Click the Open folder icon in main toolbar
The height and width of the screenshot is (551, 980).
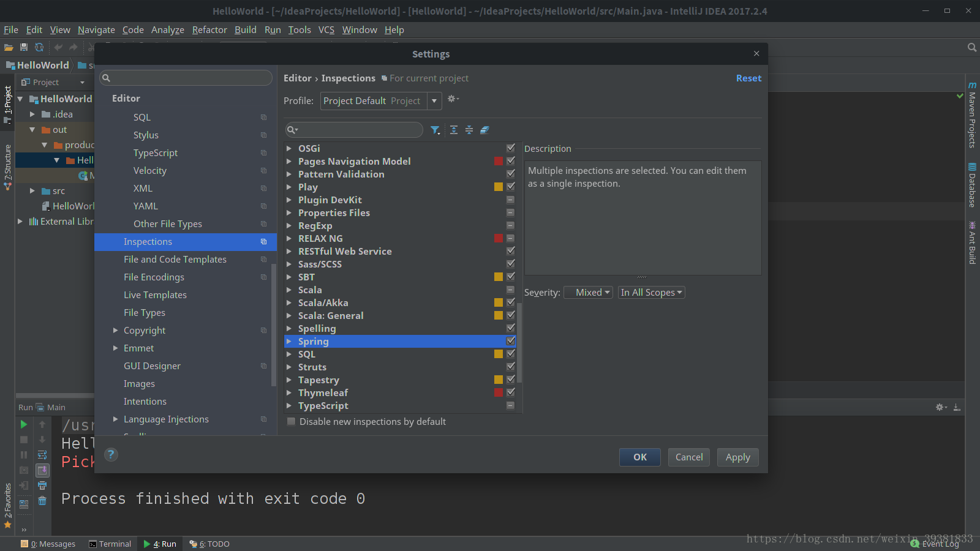click(9, 47)
